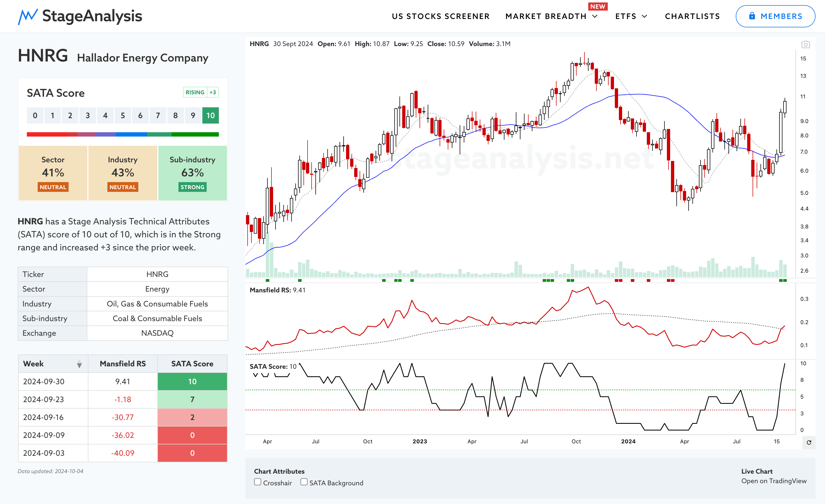
Task: Click the Volume: 3.1M chart readout
Action: coord(490,44)
